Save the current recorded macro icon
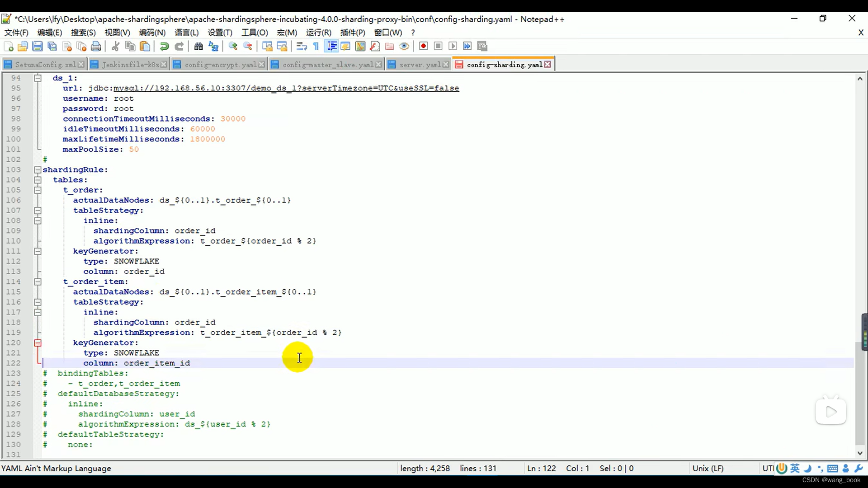 [x=482, y=46]
